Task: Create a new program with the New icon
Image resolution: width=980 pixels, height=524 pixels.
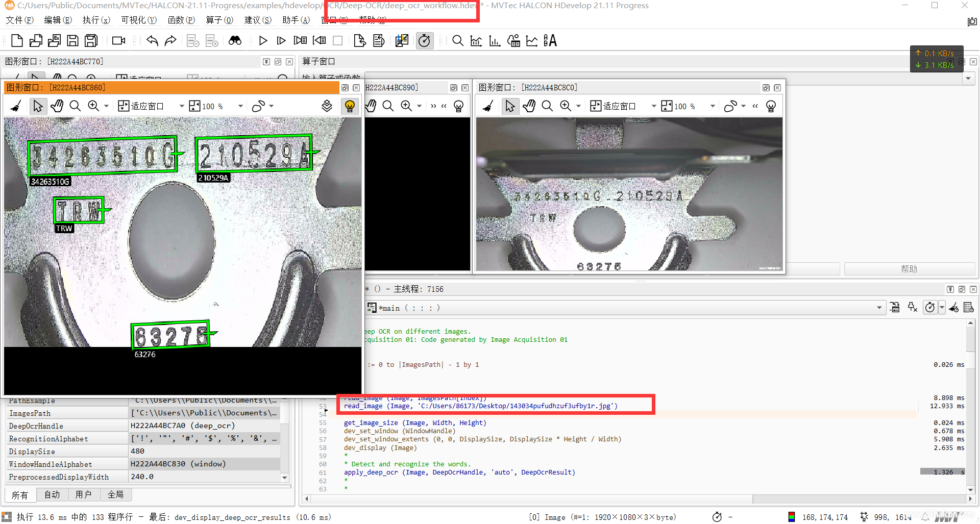Action: coord(17,41)
